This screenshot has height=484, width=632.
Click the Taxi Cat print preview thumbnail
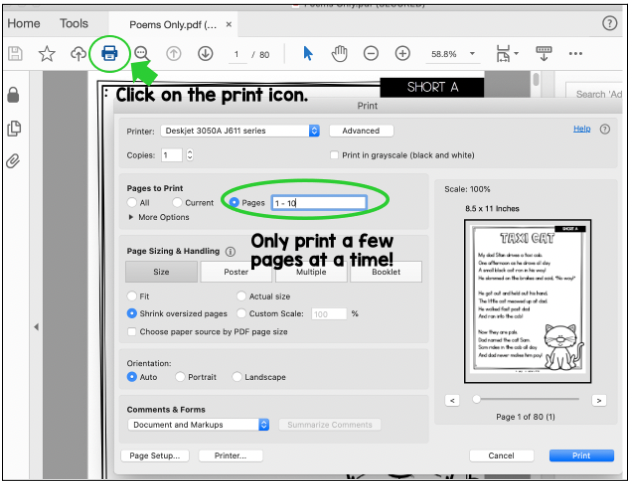pos(528,301)
